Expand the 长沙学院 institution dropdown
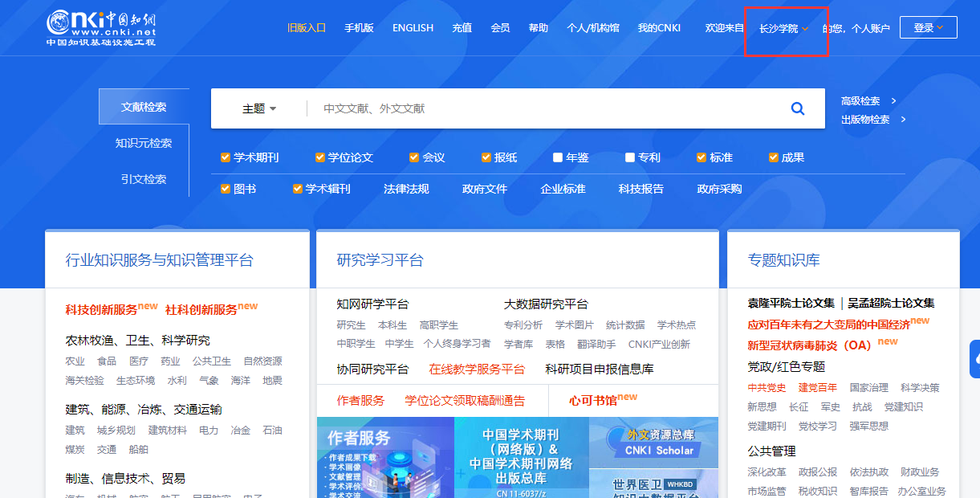This screenshot has height=498, width=980. [784, 28]
